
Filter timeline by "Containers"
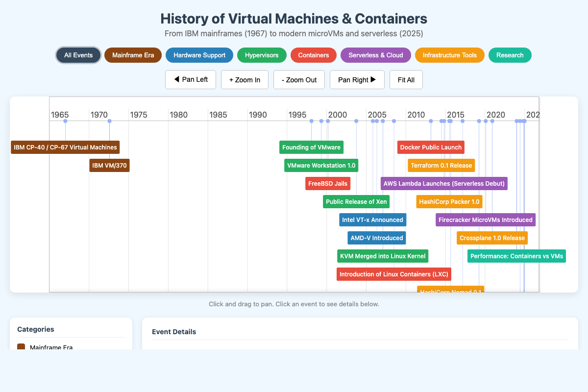click(x=313, y=55)
